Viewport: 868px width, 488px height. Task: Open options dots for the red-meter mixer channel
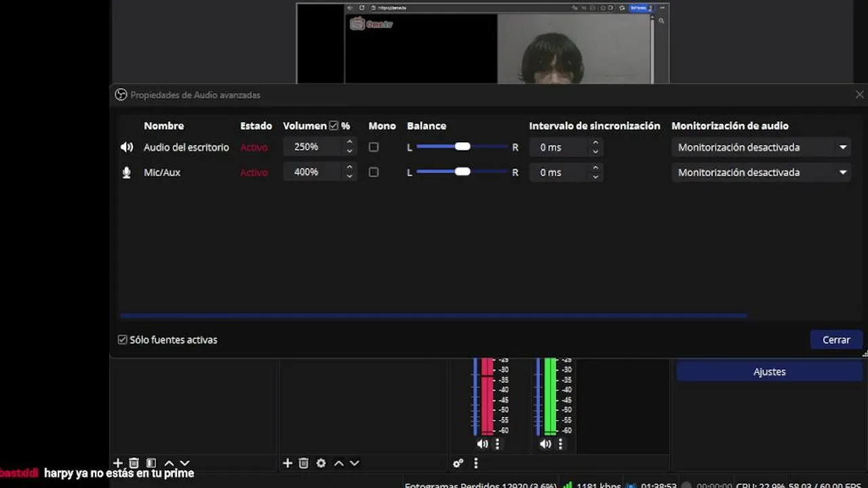click(497, 444)
